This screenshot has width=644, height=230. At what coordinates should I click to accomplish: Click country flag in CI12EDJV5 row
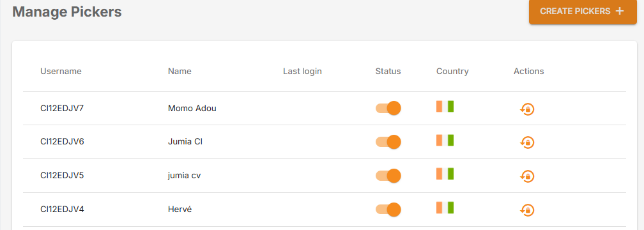pos(445,174)
